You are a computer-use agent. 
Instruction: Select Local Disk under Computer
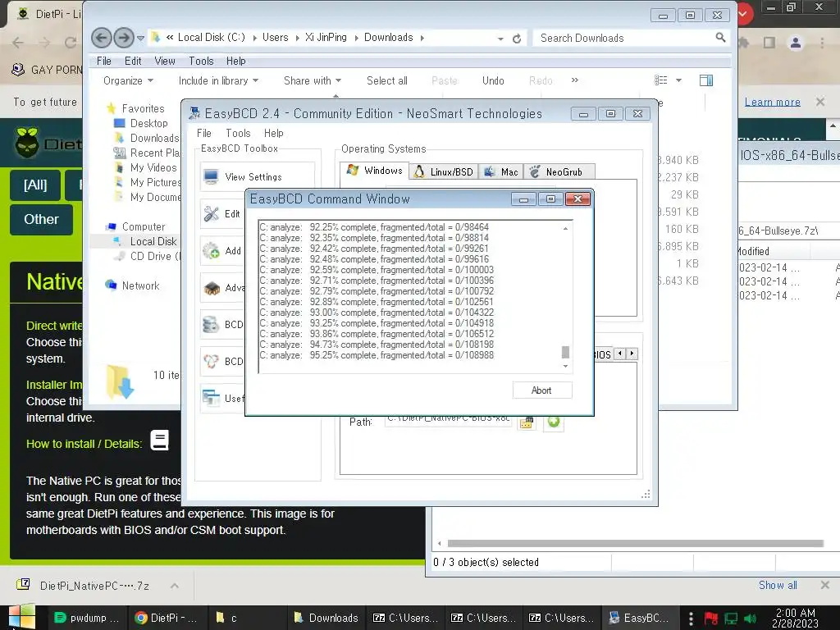(153, 242)
